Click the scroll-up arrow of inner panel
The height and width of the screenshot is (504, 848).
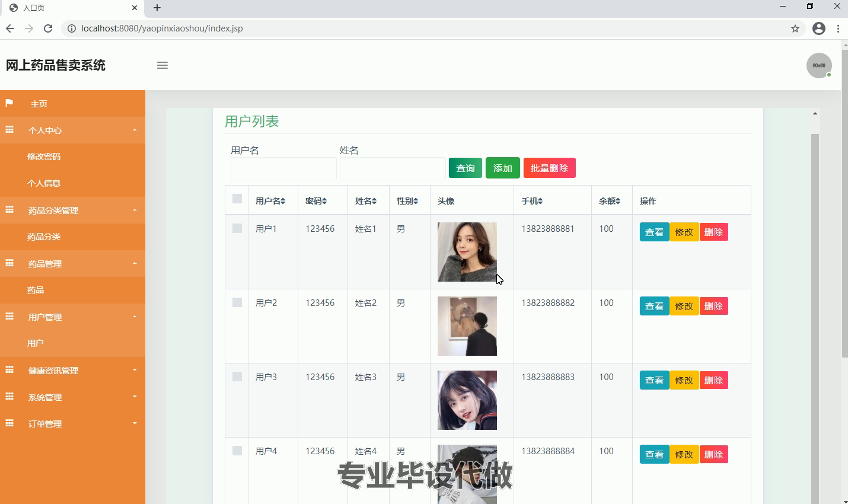pyautogui.click(x=815, y=113)
